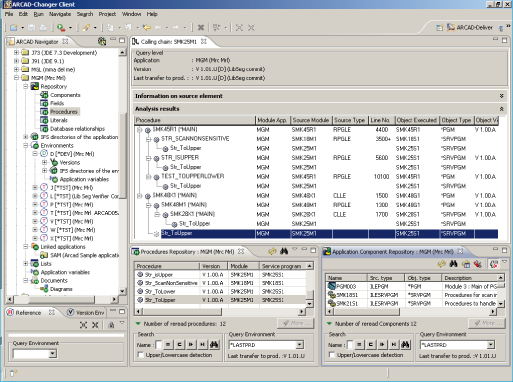Open the Project menu

click(x=107, y=14)
